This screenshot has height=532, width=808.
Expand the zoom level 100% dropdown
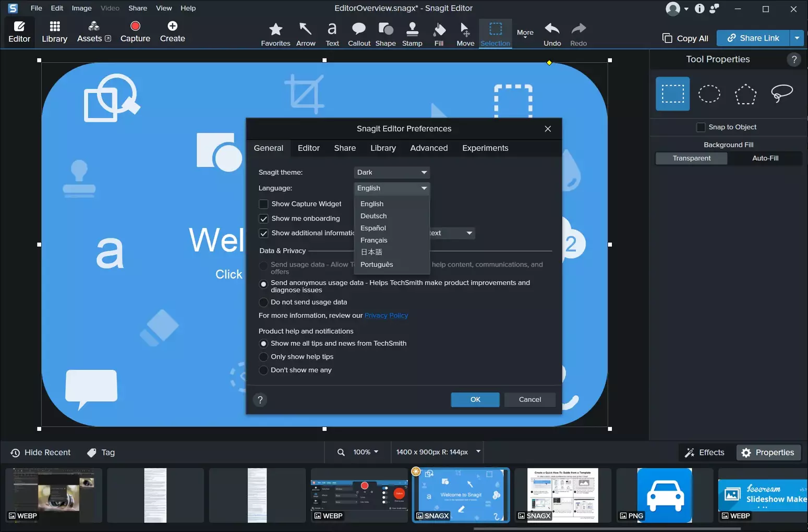(366, 452)
